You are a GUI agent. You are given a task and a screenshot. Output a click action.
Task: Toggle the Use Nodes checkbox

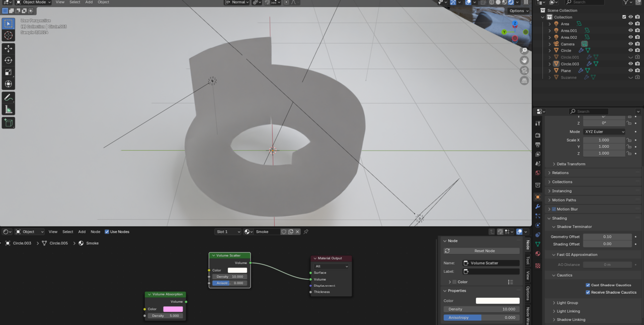coord(107,232)
